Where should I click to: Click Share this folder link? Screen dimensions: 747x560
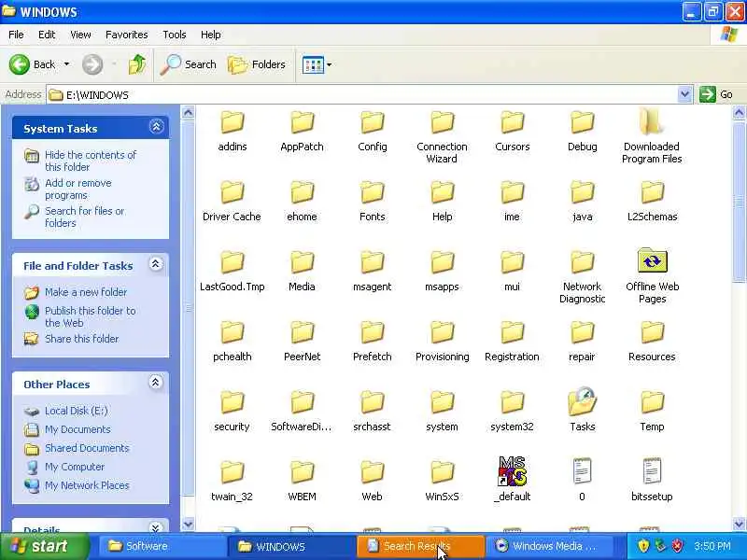tap(81, 339)
